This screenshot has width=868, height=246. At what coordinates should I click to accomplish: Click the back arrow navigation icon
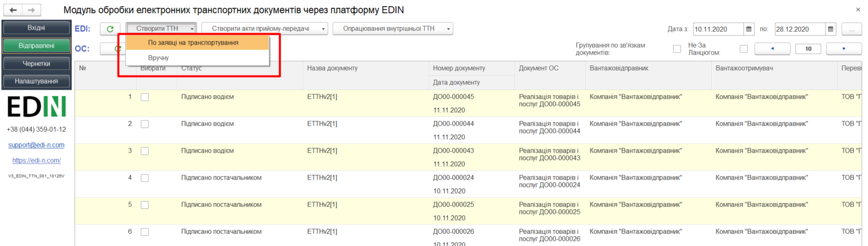pos(13,10)
